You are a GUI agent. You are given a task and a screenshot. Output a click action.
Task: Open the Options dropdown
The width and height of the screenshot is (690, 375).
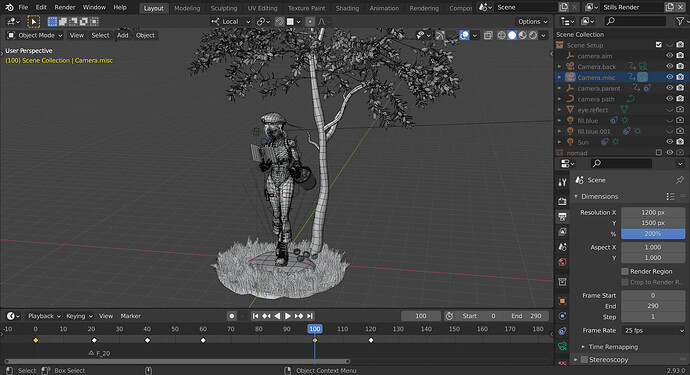click(x=532, y=22)
